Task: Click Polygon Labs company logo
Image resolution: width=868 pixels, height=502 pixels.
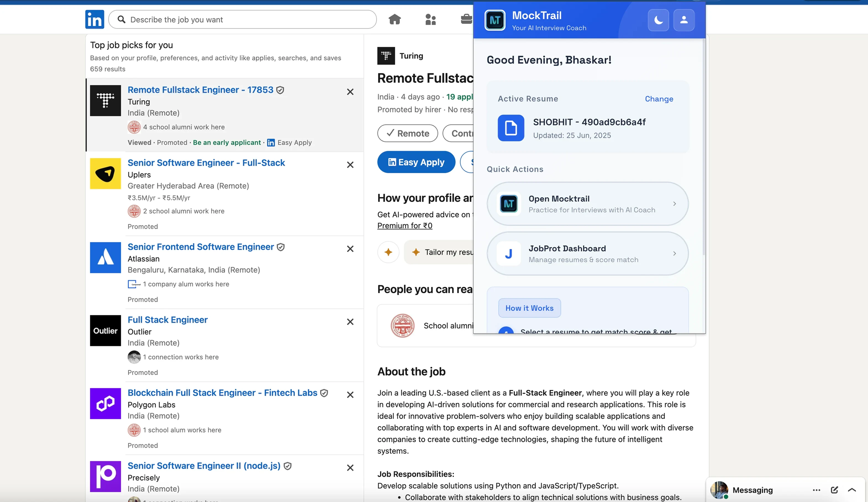Action: click(x=106, y=404)
